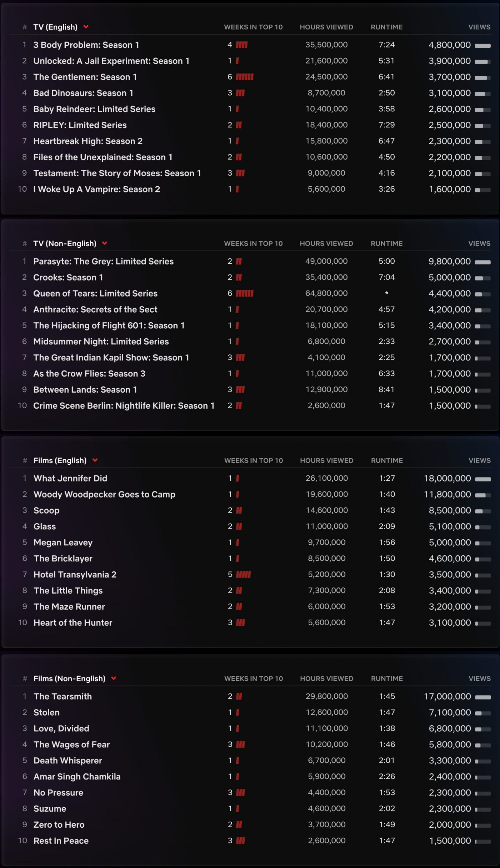Viewport: 500px width, 868px height.
Task: Click Zero to Hero film title
Action: [x=59, y=825]
